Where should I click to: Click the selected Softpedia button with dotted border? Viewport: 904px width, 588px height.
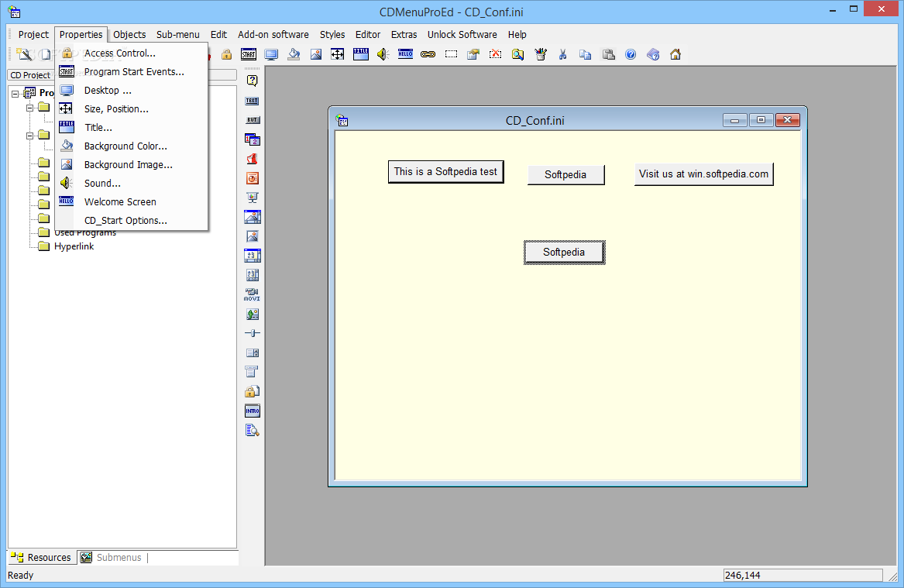click(565, 253)
